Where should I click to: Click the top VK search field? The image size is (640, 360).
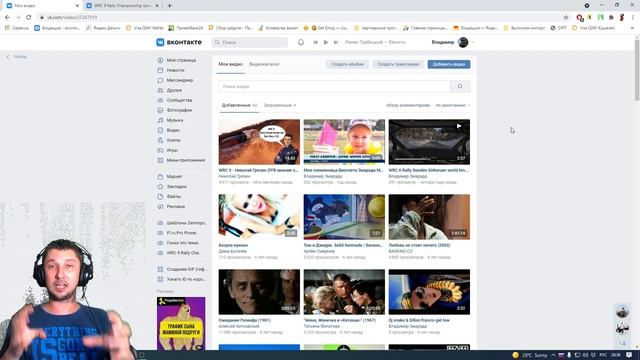[250, 42]
